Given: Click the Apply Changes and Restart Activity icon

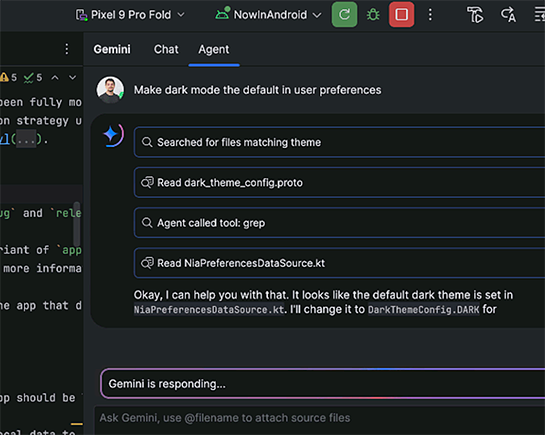Looking at the screenshot, I should pos(475,15).
